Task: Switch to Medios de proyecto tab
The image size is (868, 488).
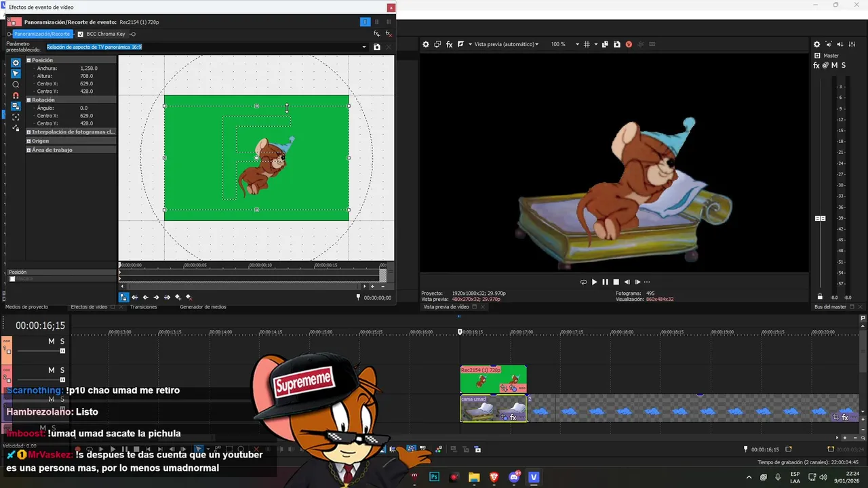Action: click(x=26, y=307)
